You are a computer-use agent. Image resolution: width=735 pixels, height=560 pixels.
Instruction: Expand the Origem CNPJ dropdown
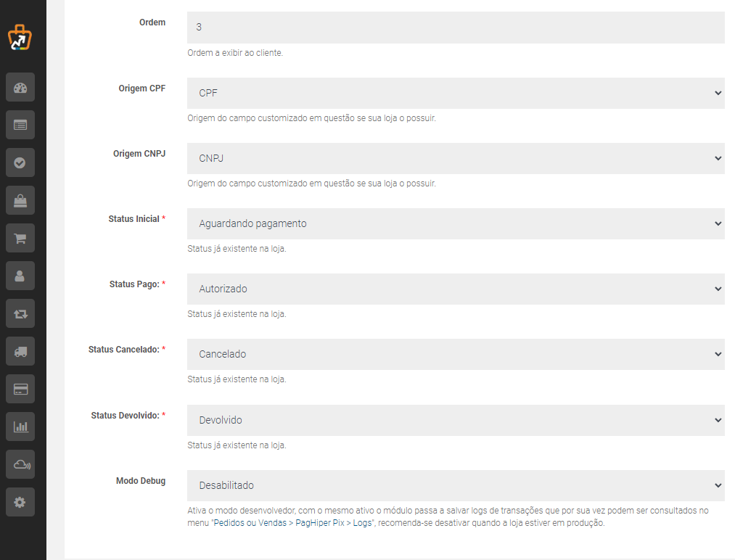[x=456, y=158]
